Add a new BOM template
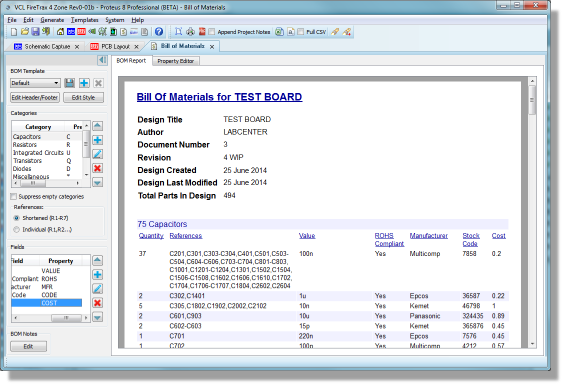 84,83
